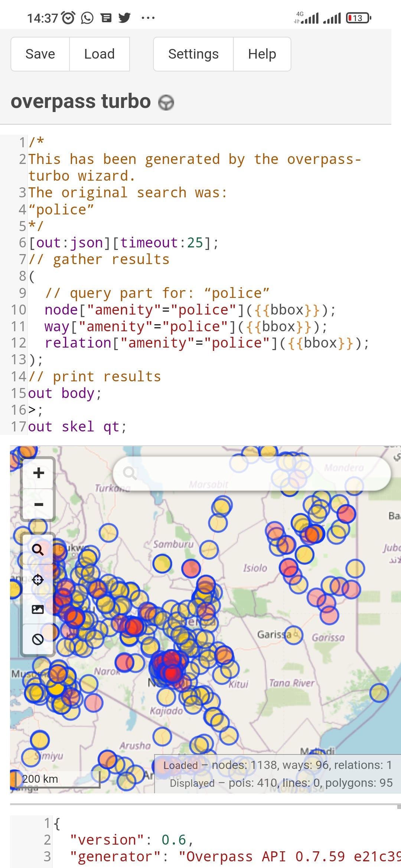401x868 pixels.
Task: Click the Displayed pois status text
Action: [x=281, y=783]
